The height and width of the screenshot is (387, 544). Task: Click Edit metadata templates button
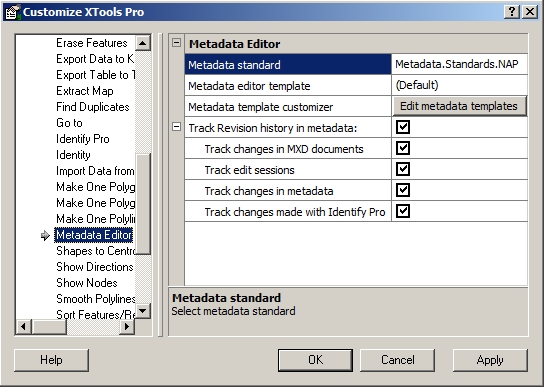[x=459, y=106]
